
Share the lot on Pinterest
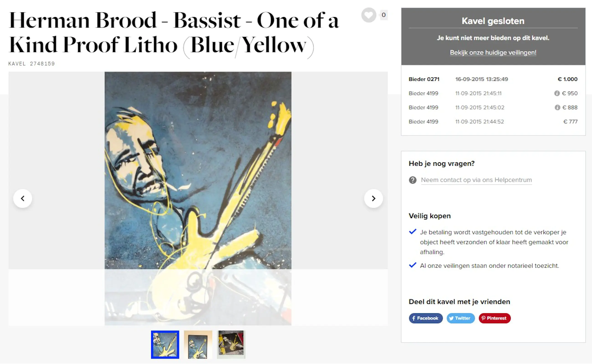(495, 318)
